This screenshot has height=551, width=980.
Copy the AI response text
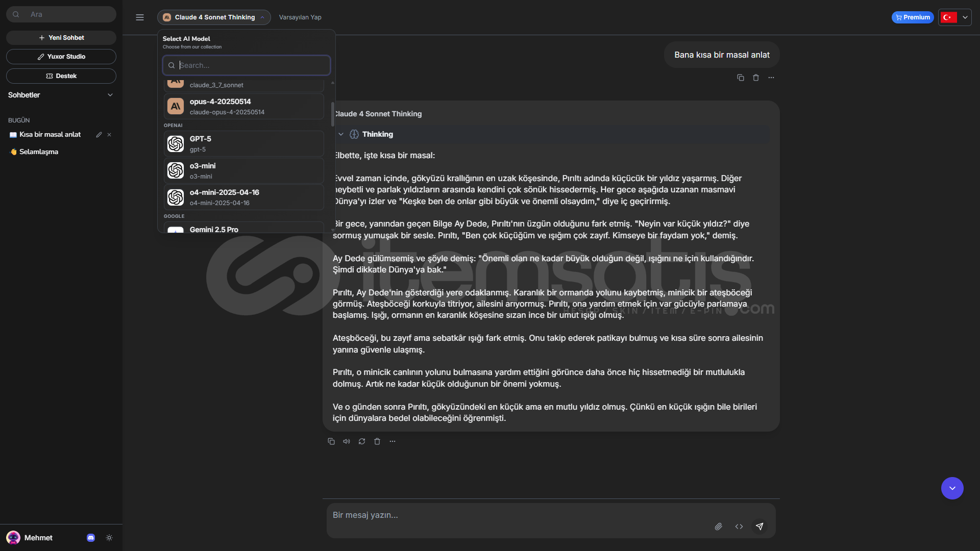331,441
